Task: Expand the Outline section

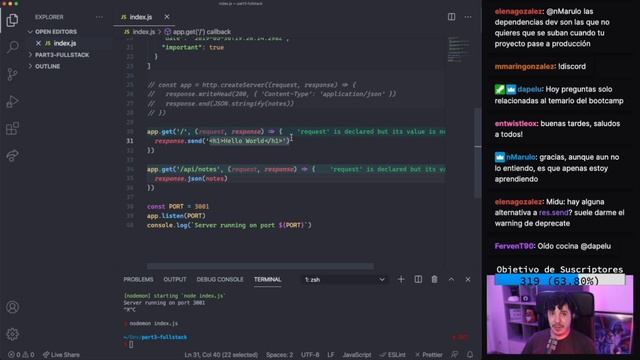Action: click(47, 66)
